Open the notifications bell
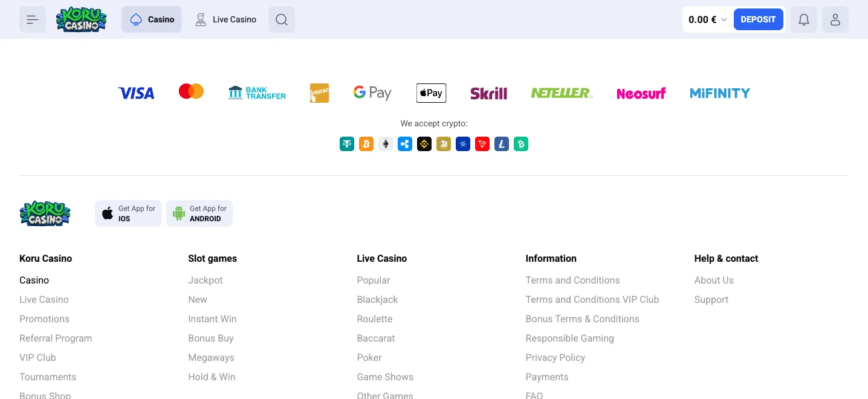This screenshot has height=399, width=868. click(x=804, y=19)
